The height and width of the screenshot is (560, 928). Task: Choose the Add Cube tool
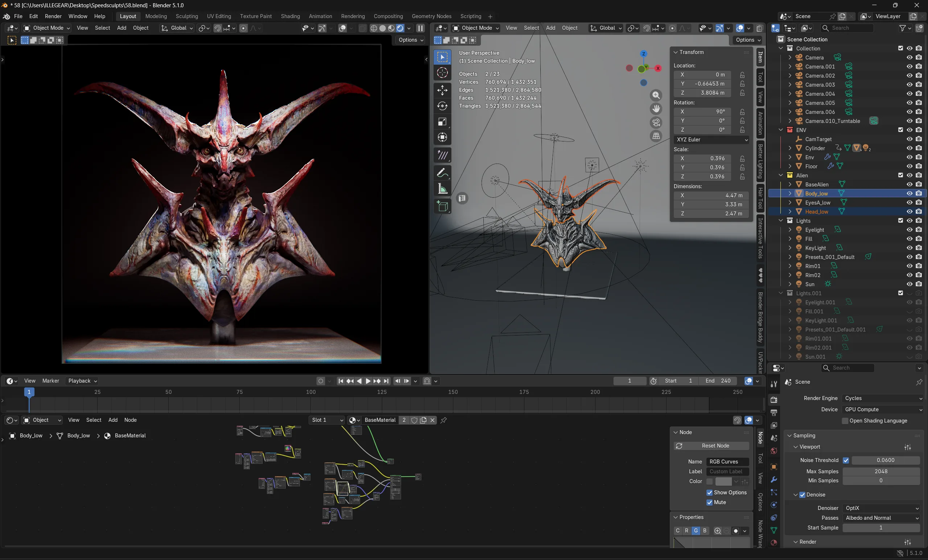pos(442,206)
